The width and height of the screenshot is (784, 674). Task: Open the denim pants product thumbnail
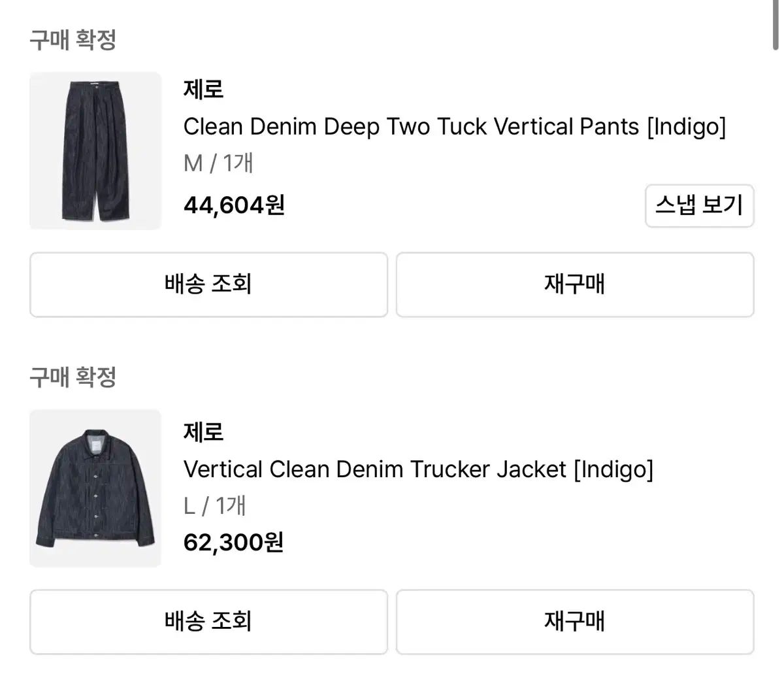(x=95, y=151)
